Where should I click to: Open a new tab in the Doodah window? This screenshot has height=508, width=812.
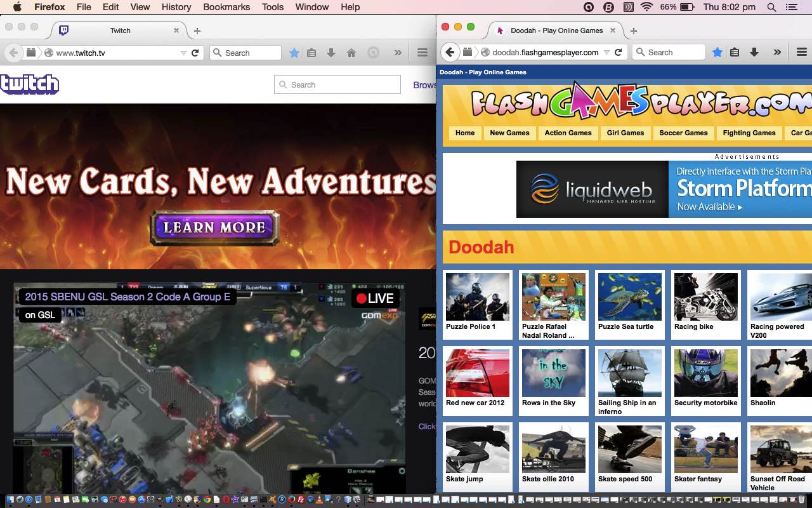(633, 30)
